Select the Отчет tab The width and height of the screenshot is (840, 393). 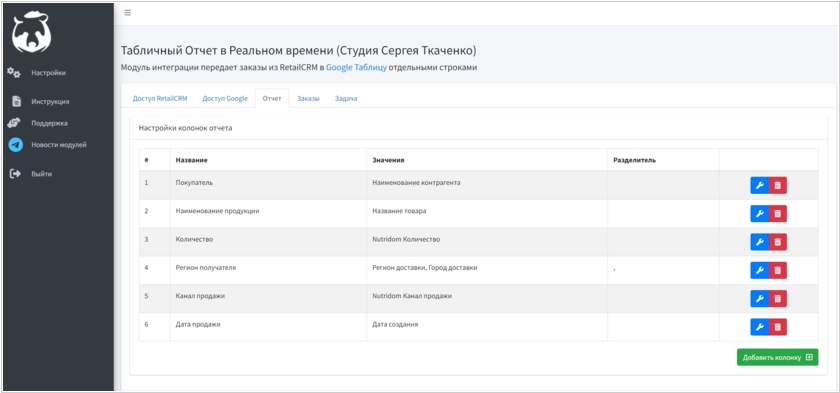tap(272, 99)
